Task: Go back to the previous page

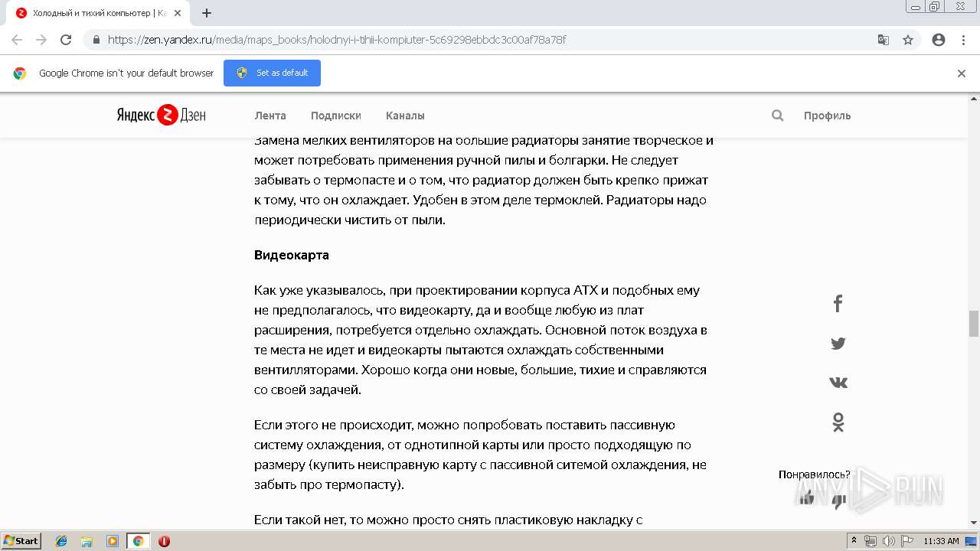Action: tap(17, 40)
